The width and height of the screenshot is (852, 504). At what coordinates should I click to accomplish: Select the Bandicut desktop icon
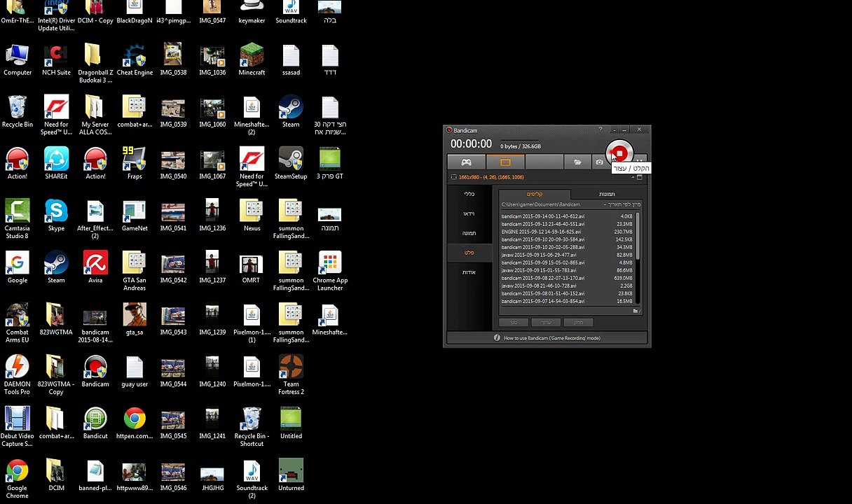click(95, 423)
